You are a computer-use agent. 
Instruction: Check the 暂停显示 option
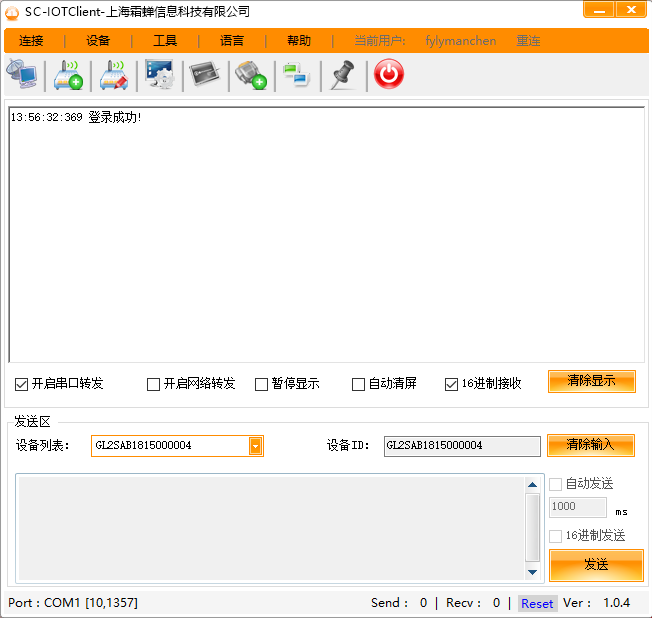click(261, 384)
